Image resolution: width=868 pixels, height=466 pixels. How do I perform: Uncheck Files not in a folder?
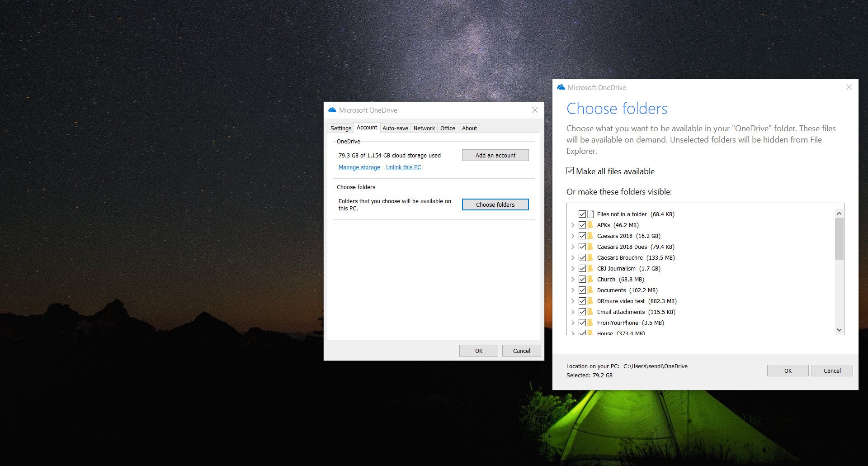coord(582,214)
